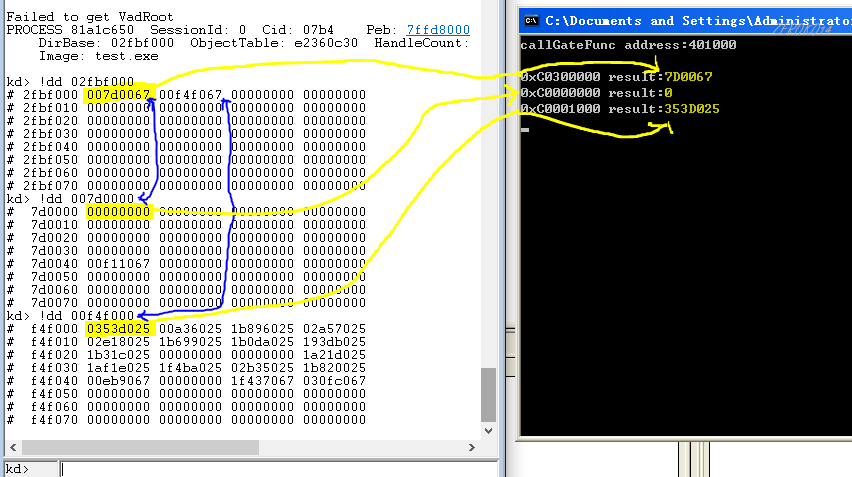Select console line callGateFunc address:401000
This screenshot has height=477, width=852.
tap(628, 45)
